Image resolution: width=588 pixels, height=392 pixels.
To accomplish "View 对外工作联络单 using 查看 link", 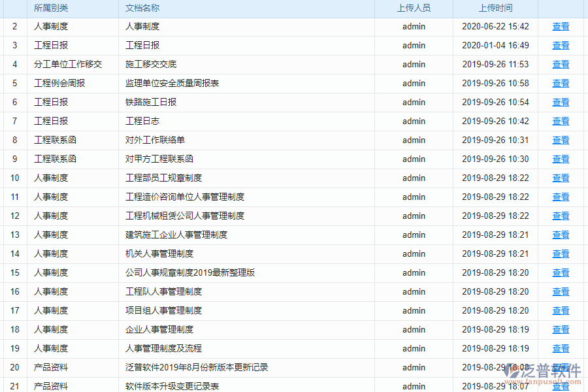I will pos(561,140).
